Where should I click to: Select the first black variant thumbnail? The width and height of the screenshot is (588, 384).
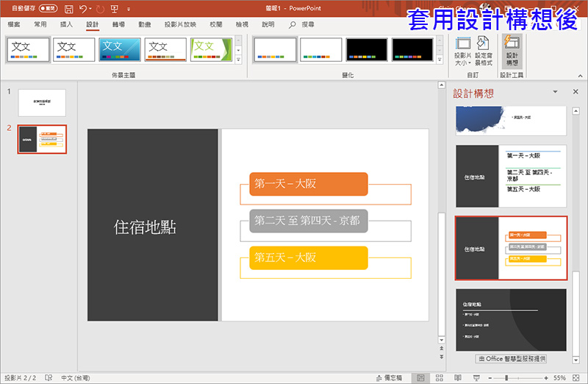tap(367, 49)
